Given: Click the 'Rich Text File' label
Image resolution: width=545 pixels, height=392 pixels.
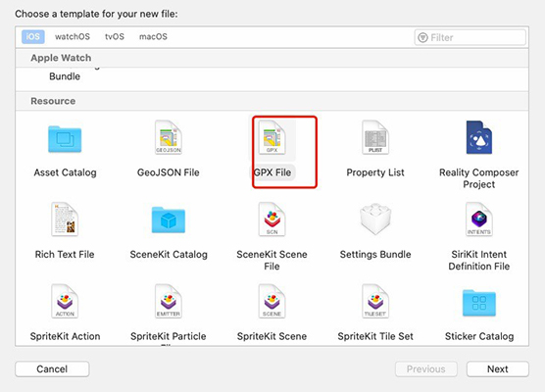Looking at the screenshot, I should (x=65, y=255).
